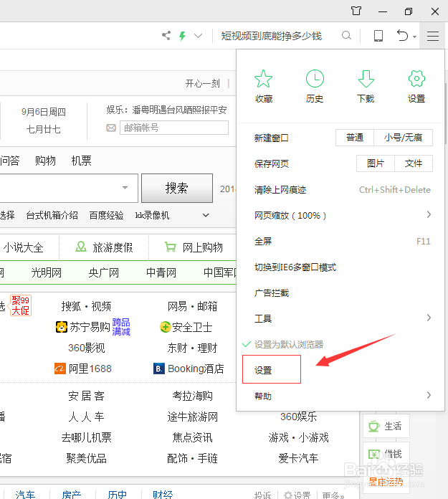Expand the 帮助 submenu
Screen dimensions: 448x499
coord(340,396)
